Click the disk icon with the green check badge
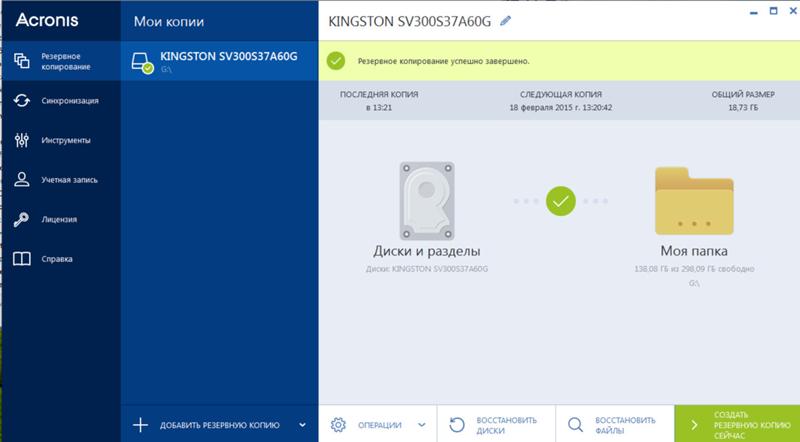 pyautogui.click(x=142, y=63)
